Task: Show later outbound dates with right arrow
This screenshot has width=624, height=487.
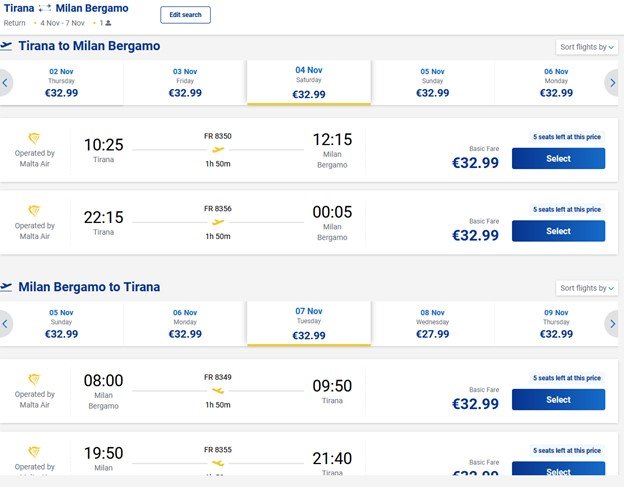Action: tap(612, 83)
